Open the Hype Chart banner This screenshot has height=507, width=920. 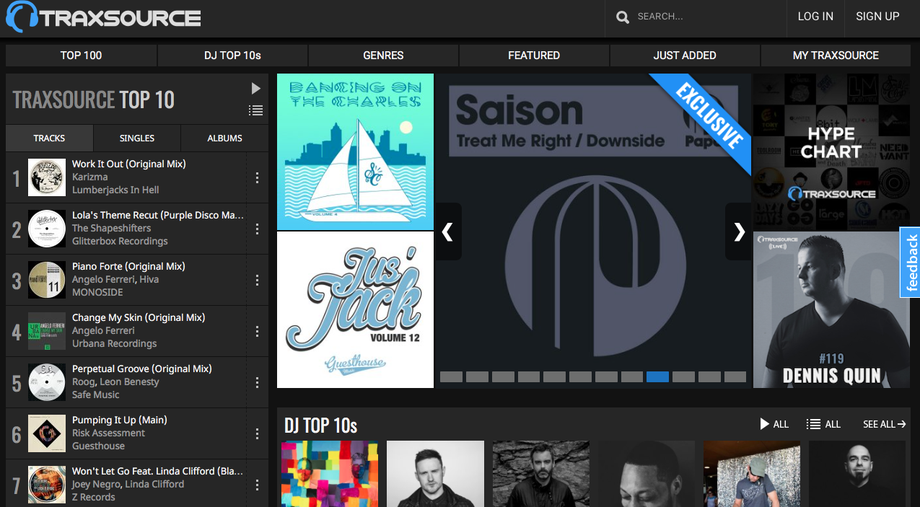tap(831, 151)
